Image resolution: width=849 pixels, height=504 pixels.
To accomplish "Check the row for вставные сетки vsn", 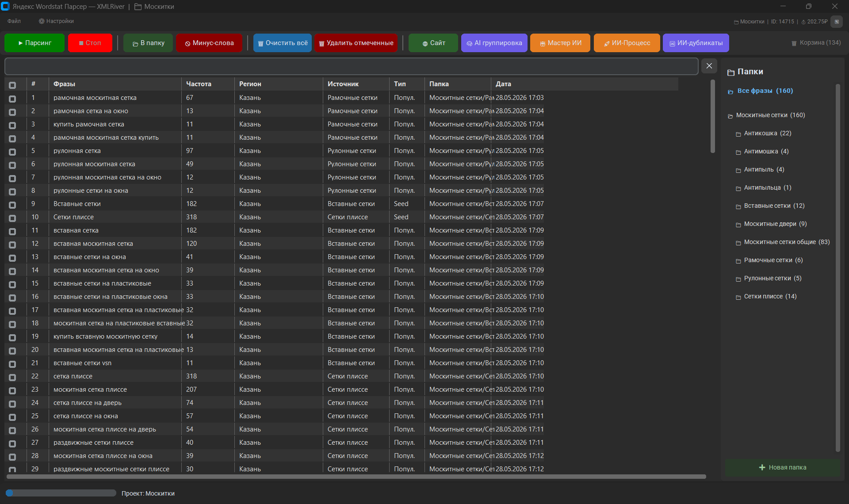I will pyautogui.click(x=12, y=364).
